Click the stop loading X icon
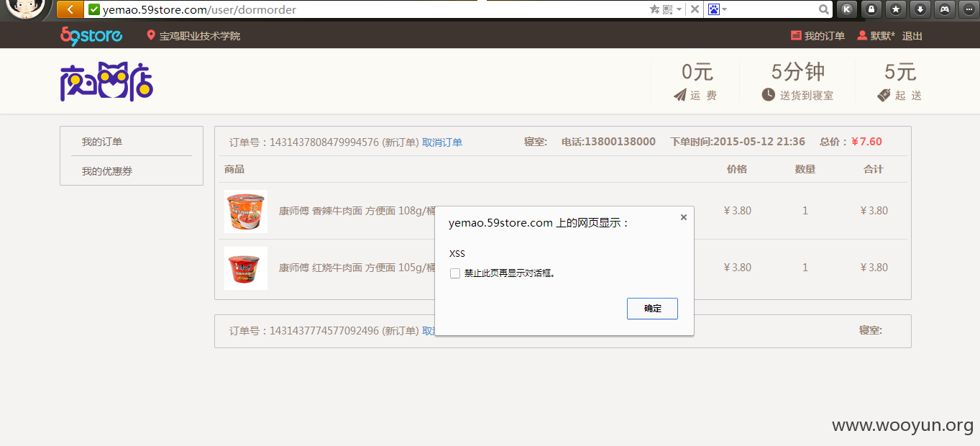 (695, 9)
